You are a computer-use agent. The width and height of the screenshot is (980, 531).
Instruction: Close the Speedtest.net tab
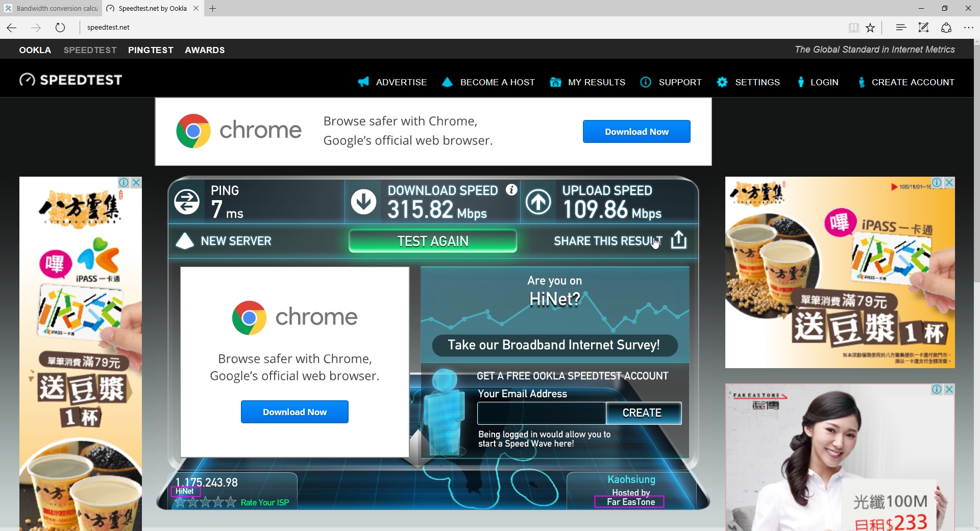(196, 8)
